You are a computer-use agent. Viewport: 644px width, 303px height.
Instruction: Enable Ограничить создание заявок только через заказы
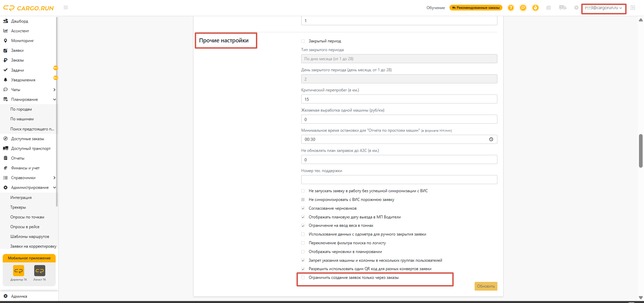pyautogui.click(x=303, y=277)
